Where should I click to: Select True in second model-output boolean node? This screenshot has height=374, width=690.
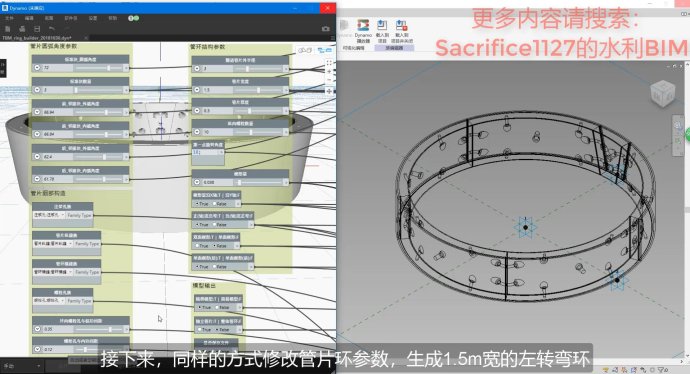pos(204,329)
